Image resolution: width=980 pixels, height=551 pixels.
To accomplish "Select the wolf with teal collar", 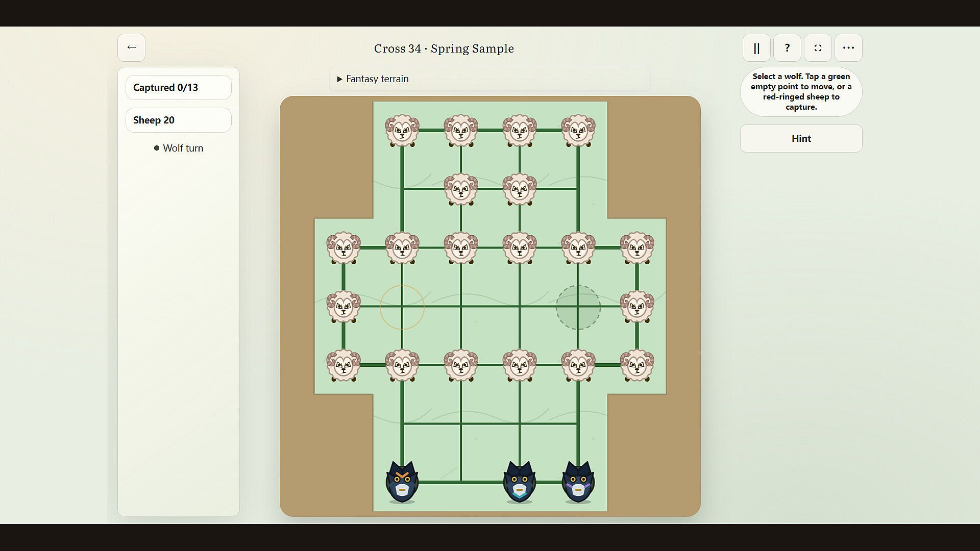I will [520, 482].
